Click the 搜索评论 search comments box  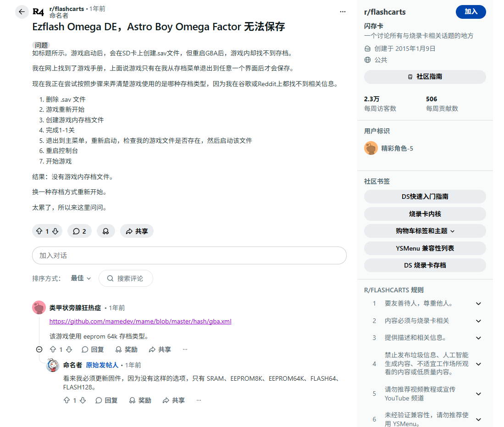pyautogui.click(x=126, y=278)
